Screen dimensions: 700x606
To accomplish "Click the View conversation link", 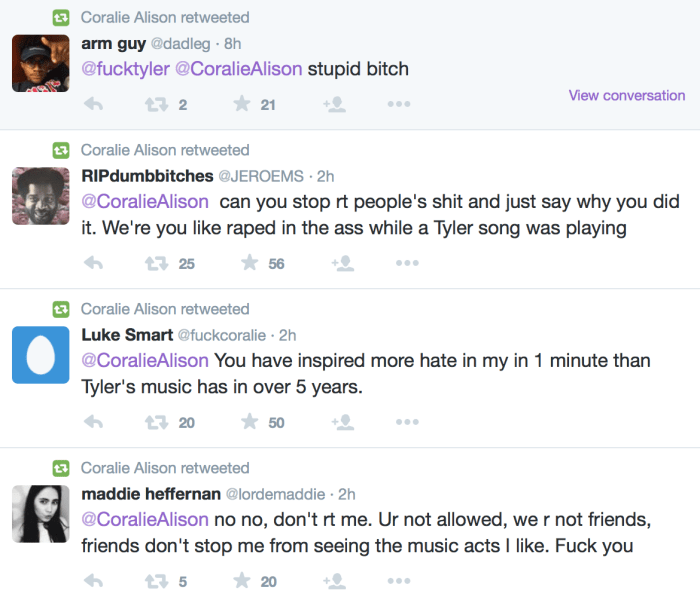I will (627, 96).
